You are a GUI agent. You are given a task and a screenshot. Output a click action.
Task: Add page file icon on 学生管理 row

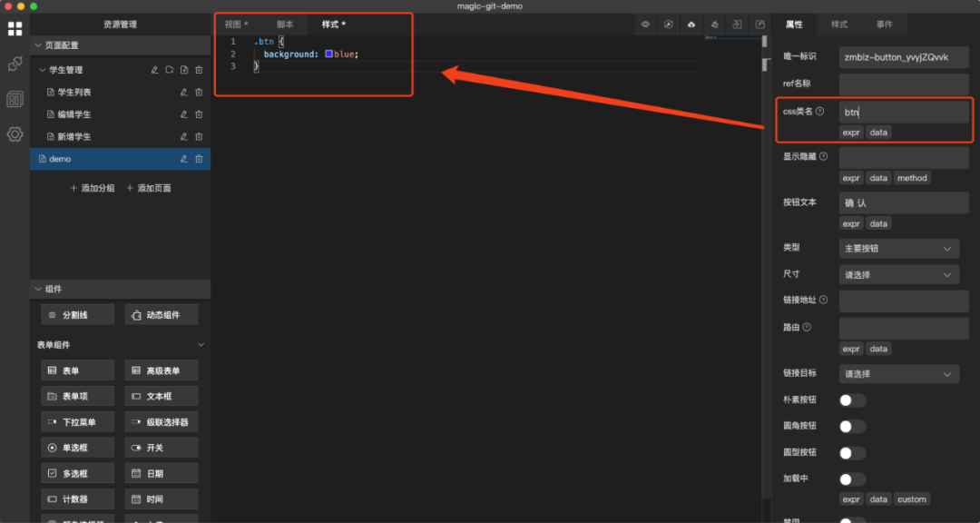pos(183,70)
